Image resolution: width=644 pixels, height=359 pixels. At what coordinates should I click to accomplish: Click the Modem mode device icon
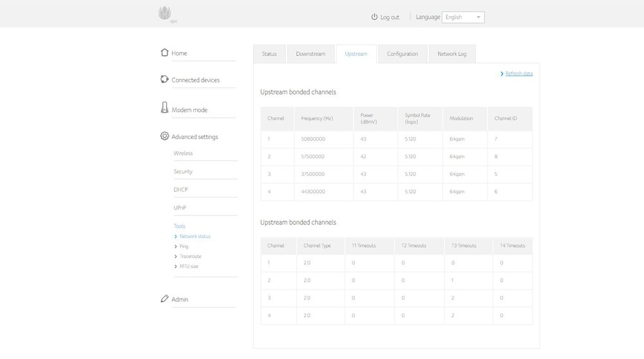164,107
